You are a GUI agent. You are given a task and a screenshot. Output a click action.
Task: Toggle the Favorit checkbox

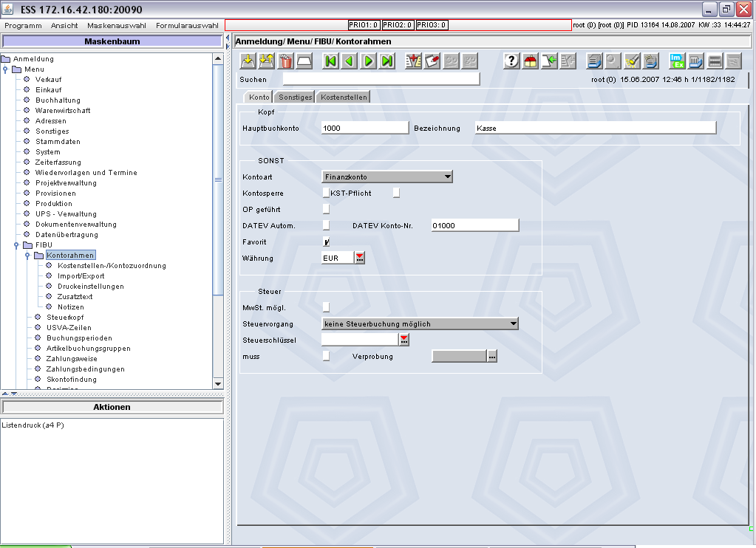[327, 242]
